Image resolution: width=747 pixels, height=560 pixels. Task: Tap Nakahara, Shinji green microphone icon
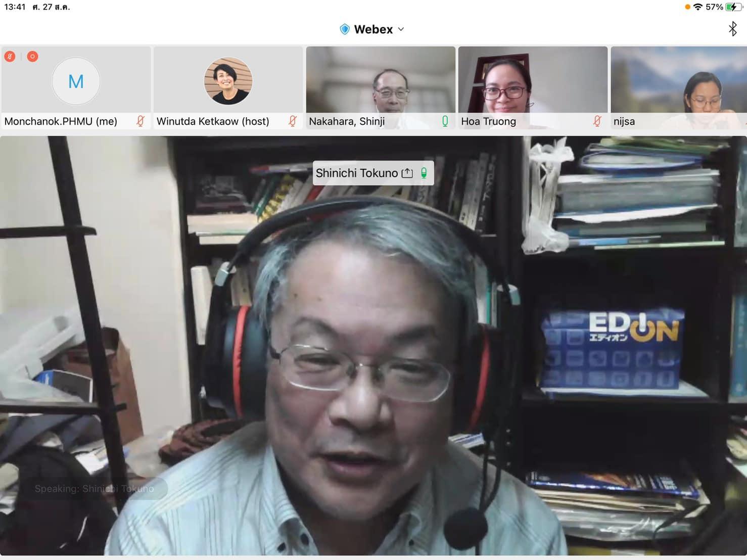[x=445, y=121]
